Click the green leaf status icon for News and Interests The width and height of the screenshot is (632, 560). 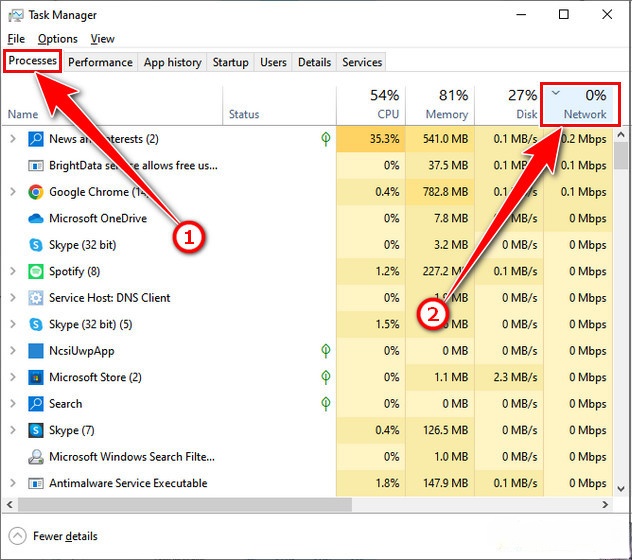326,139
